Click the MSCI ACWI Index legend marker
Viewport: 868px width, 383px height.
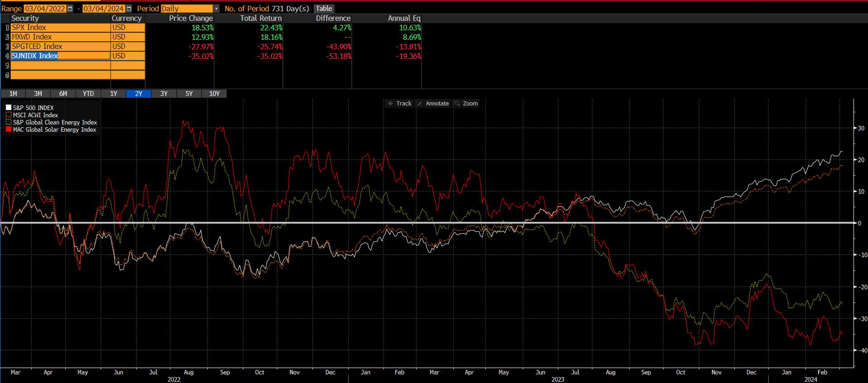9,115
